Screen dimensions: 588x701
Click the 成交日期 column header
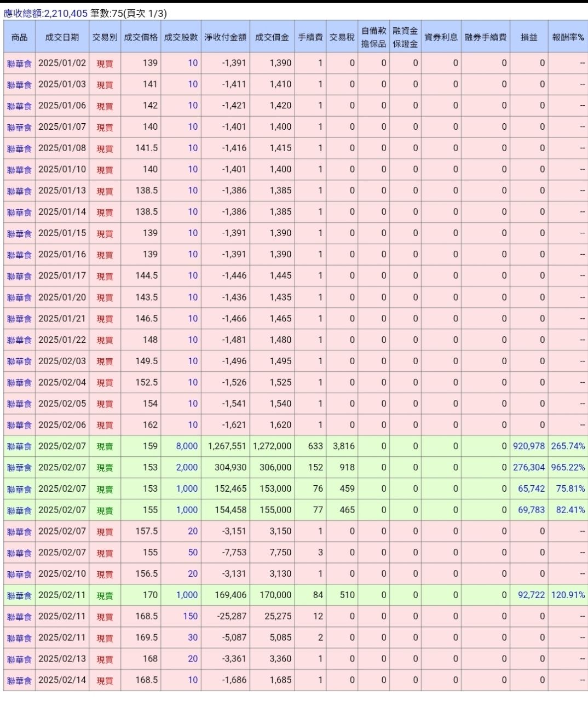coord(62,37)
